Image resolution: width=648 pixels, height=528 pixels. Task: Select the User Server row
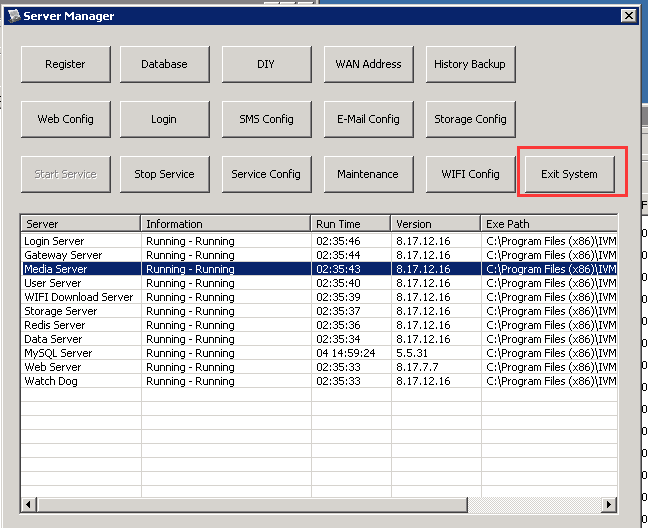[319, 283]
